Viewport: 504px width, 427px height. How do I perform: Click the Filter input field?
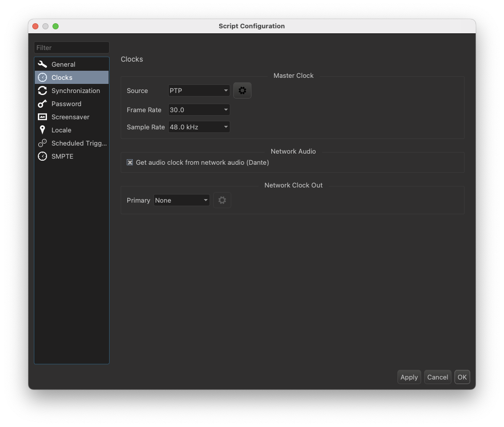point(72,48)
